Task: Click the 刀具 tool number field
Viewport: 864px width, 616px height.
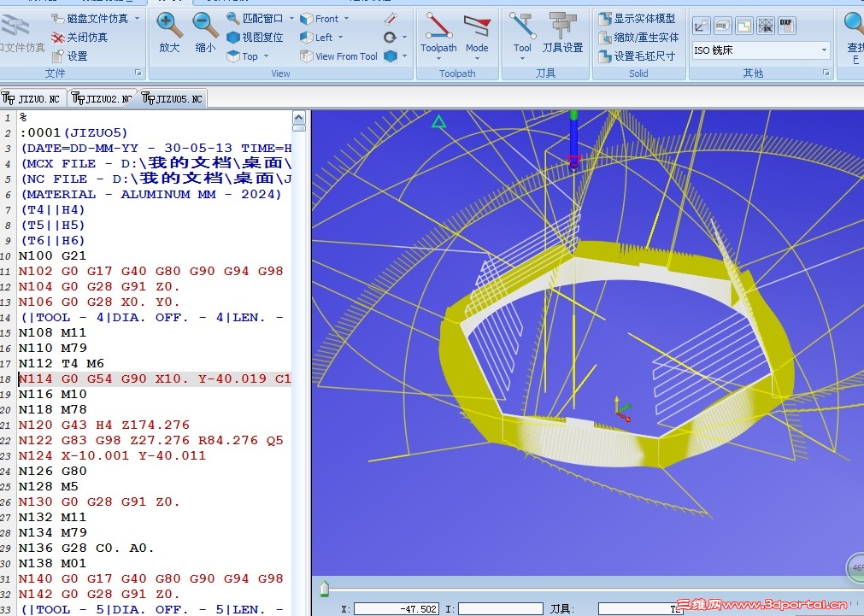Action: (641, 609)
